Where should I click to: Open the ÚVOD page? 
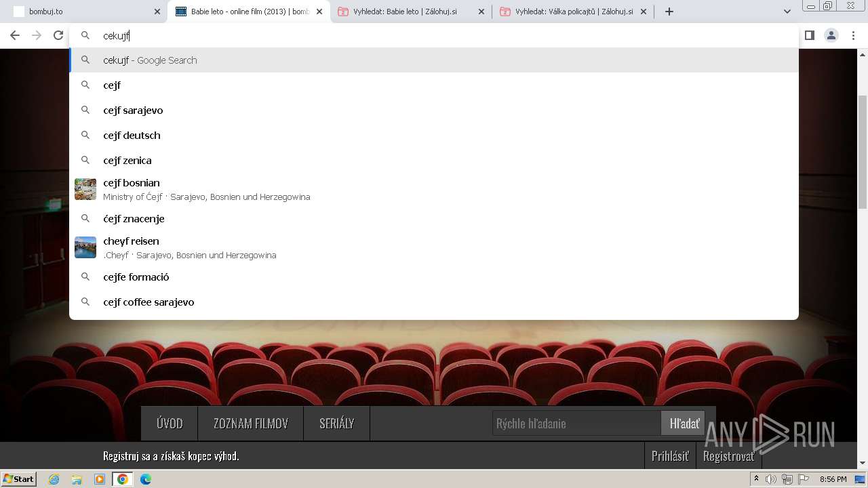point(170,424)
